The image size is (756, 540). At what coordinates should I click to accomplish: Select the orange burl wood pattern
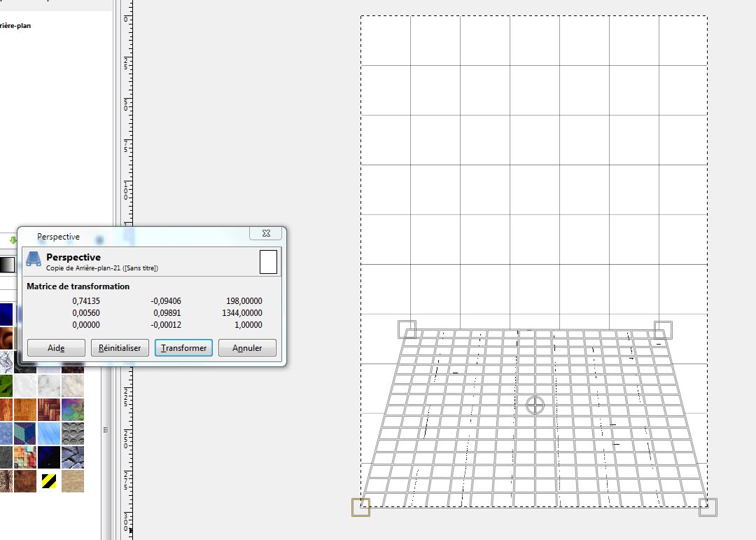tap(25, 410)
